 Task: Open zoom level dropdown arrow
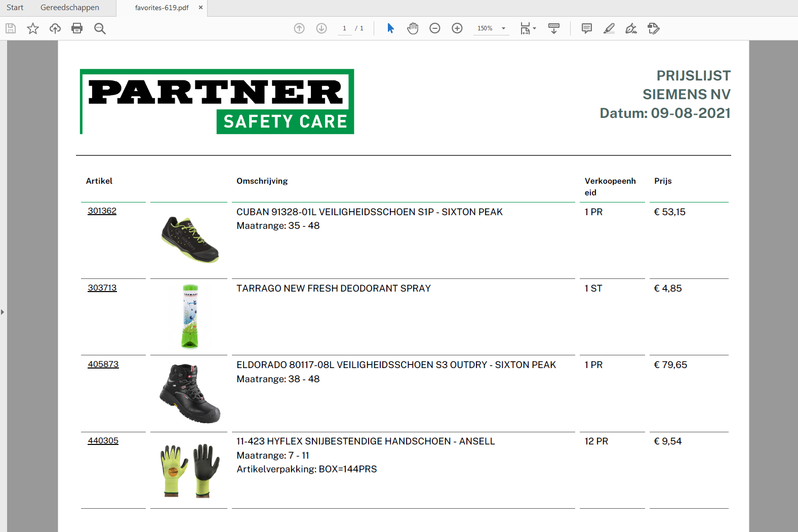pyautogui.click(x=503, y=28)
